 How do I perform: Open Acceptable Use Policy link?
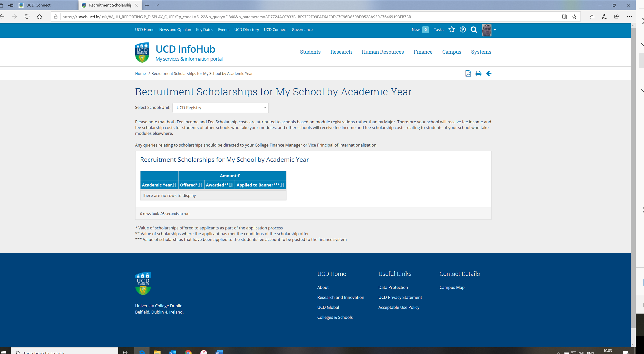[399, 307]
